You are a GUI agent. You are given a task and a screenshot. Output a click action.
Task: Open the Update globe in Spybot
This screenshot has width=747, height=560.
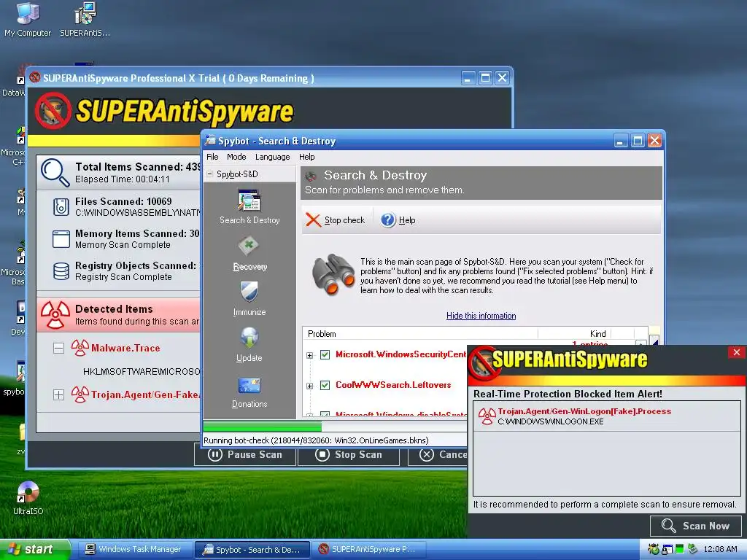coord(249,344)
